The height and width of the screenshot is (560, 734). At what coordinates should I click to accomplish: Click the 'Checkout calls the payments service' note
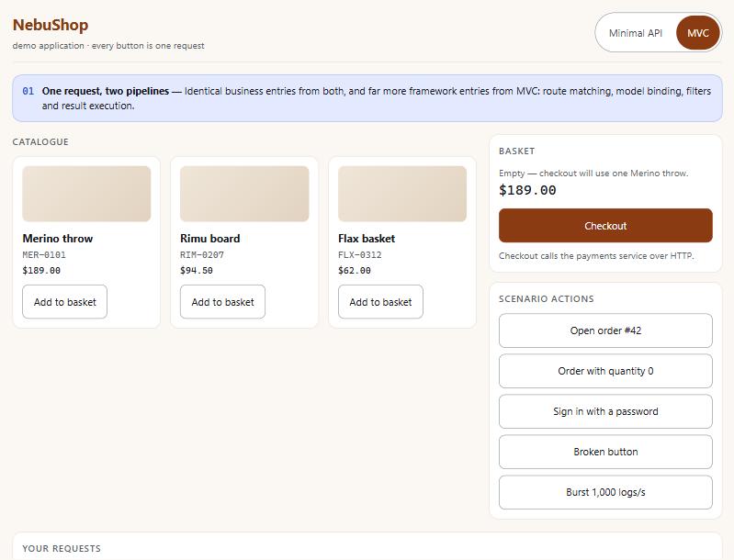pos(596,256)
